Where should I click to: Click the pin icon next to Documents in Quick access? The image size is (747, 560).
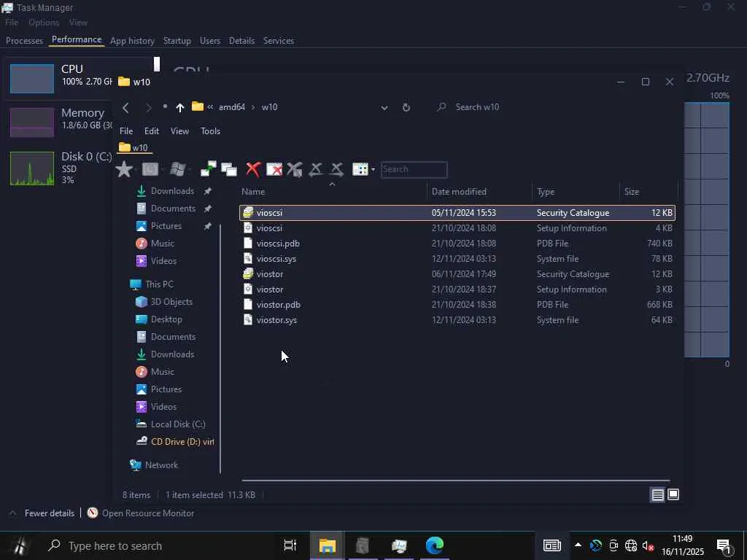coord(208,209)
